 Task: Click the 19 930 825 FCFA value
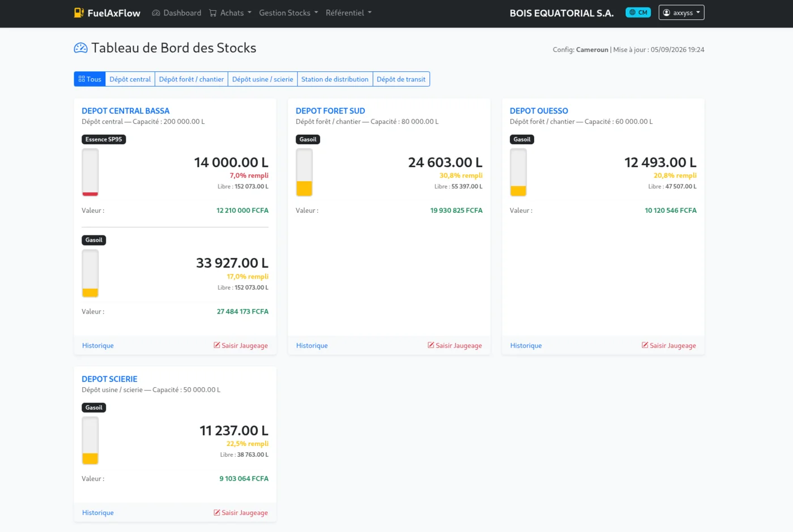pos(457,211)
